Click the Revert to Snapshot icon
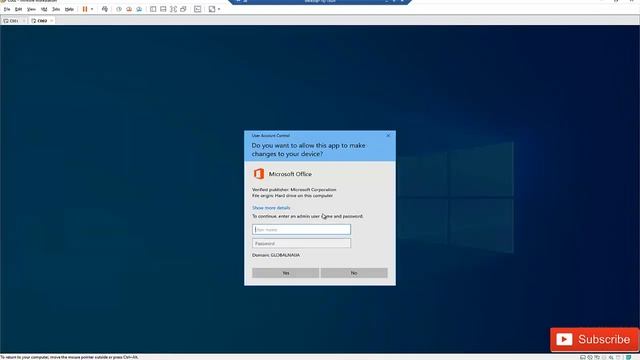Viewport: 640px width, 360px height. tap(129, 9)
